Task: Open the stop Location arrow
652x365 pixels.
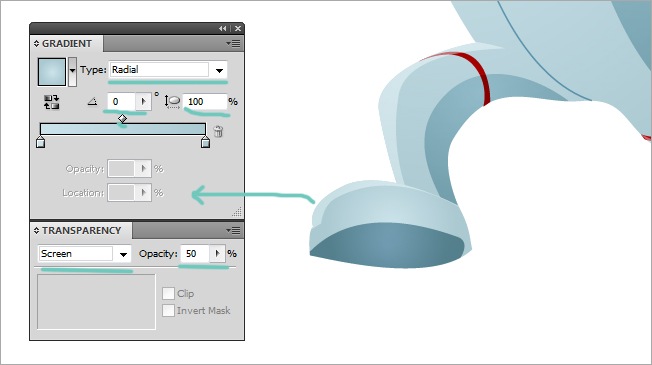Action: 143,193
